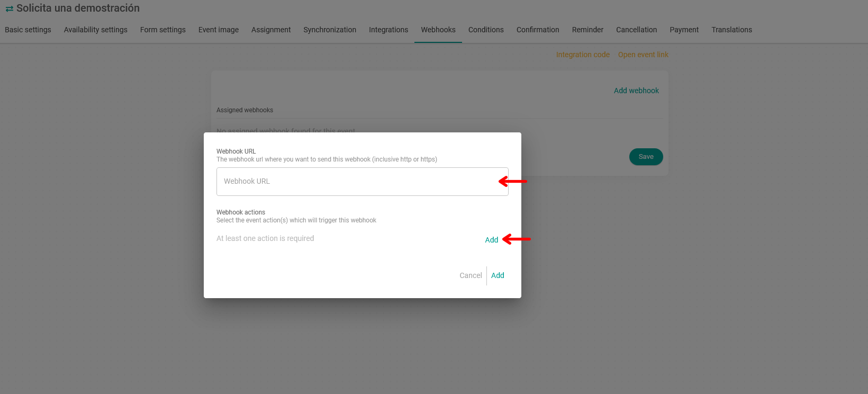The image size is (868, 394).
Task: Click Add next to action required message
Action: coord(492,240)
